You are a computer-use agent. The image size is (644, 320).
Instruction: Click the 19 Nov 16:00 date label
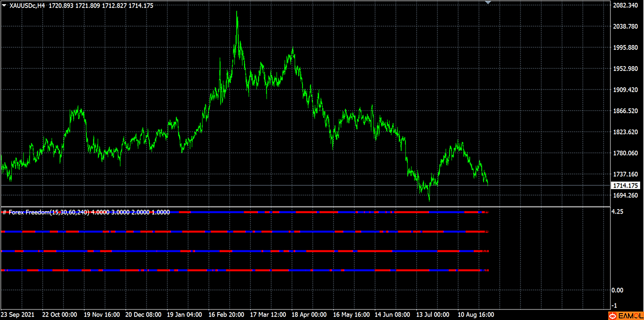pyautogui.click(x=102, y=314)
